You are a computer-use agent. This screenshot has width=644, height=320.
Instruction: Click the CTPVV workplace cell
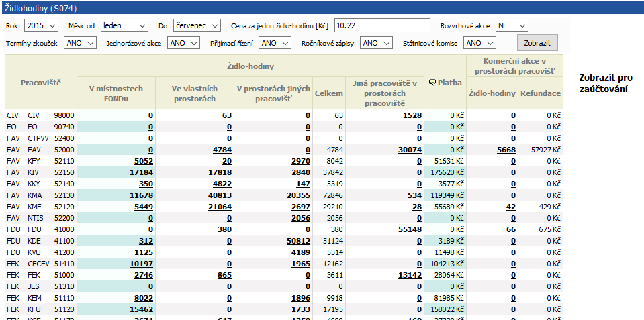pos(38,138)
